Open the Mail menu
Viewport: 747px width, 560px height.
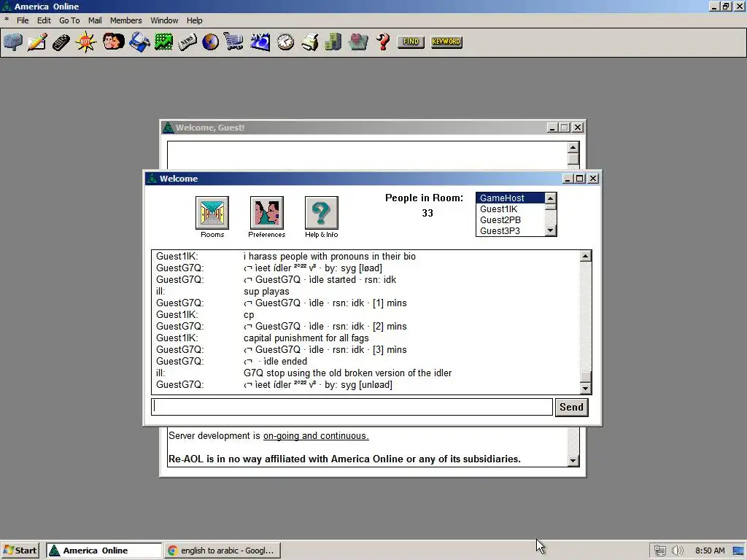tap(95, 20)
